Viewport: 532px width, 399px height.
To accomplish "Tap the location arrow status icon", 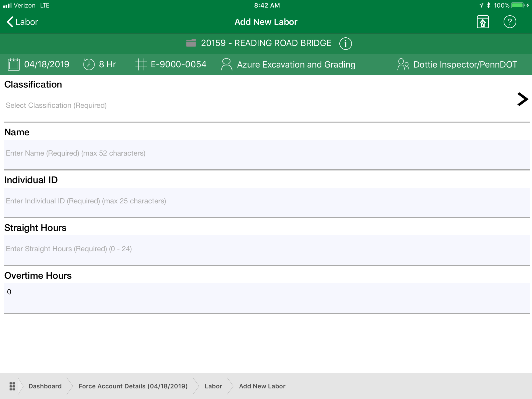I will click(481, 5).
